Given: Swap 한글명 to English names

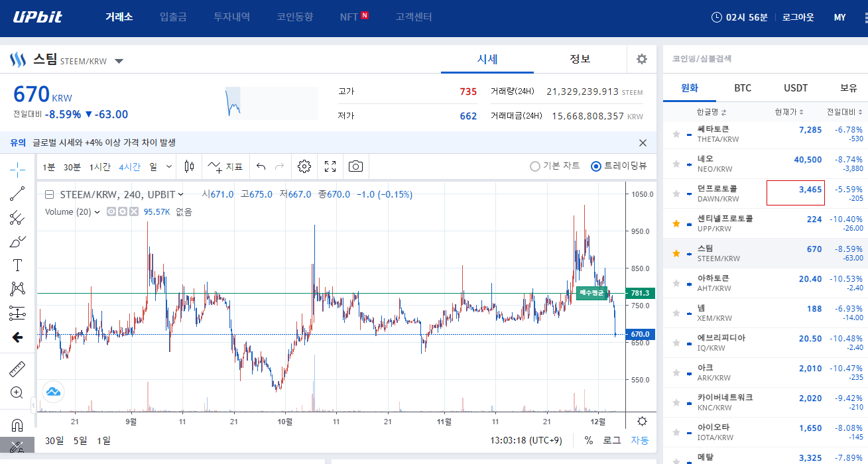Looking at the screenshot, I should [x=712, y=111].
